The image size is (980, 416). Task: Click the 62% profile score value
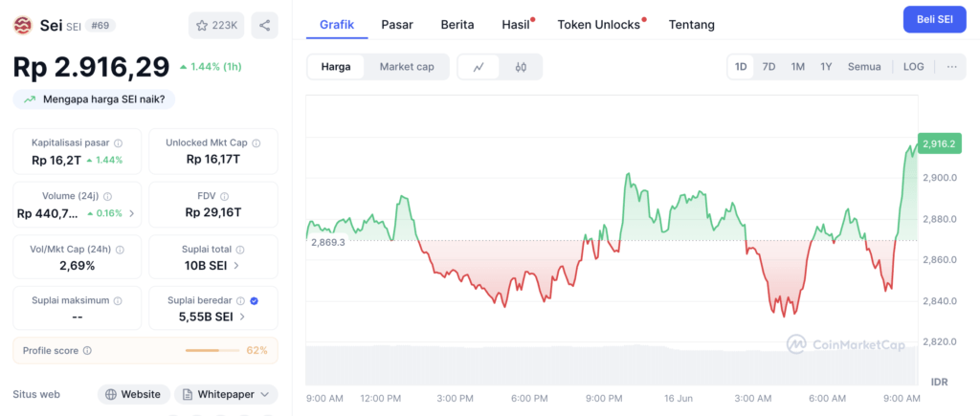coord(256,350)
